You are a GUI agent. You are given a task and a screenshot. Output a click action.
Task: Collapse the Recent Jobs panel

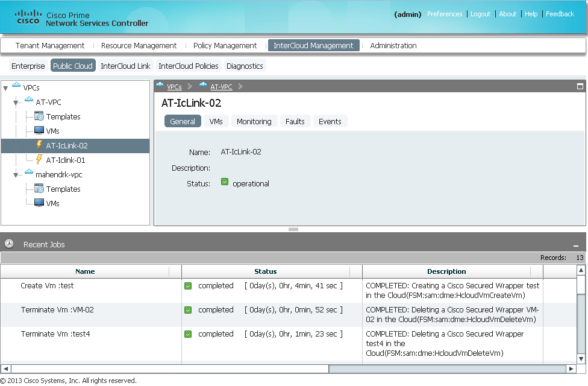(577, 244)
